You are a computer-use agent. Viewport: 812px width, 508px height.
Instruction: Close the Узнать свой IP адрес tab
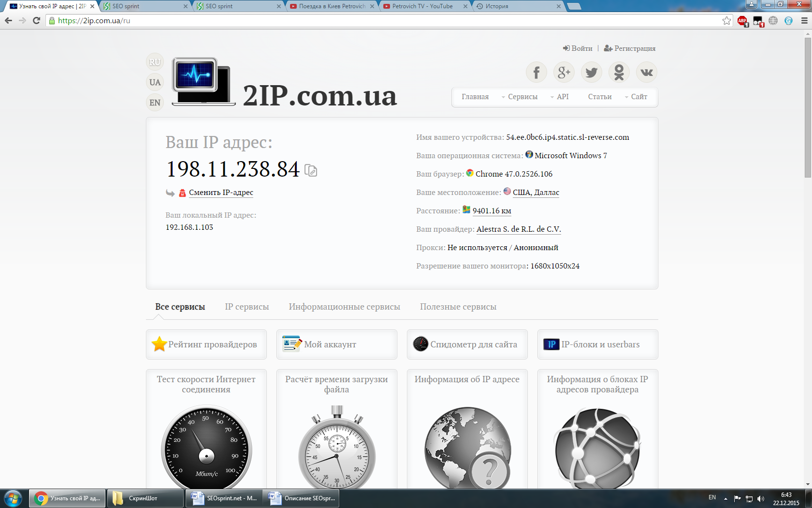pyautogui.click(x=92, y=6)
